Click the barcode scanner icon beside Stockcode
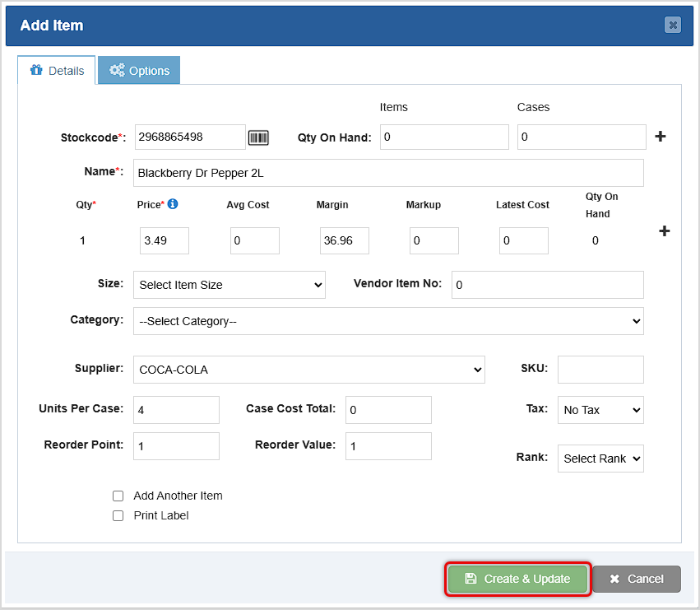The width and height of the screenshot is (700, 610). click(257, 137)
